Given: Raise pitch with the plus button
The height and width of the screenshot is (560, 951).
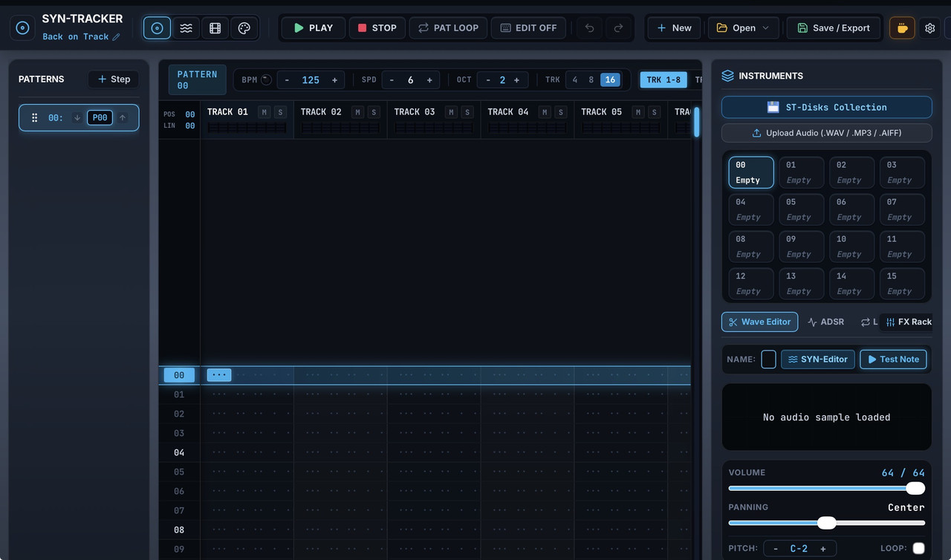Looking at the screenshot, I should pos(823,549).
